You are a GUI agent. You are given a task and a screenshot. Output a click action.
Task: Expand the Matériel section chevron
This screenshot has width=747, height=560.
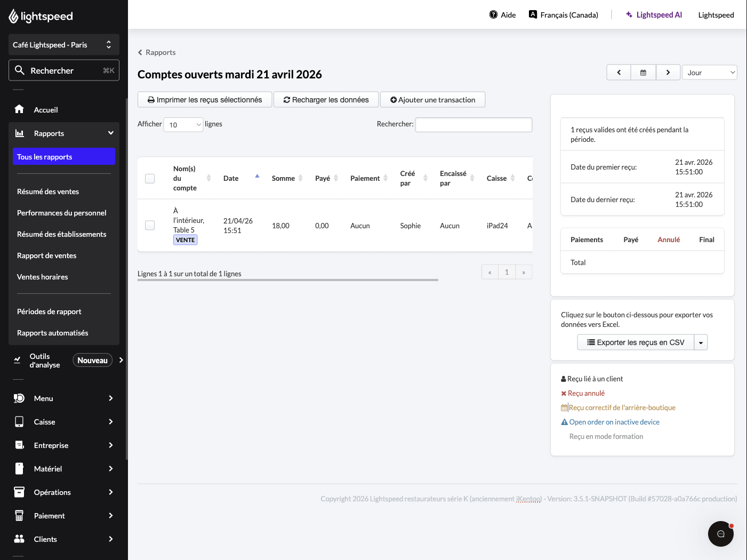click(x=111, y=468)
